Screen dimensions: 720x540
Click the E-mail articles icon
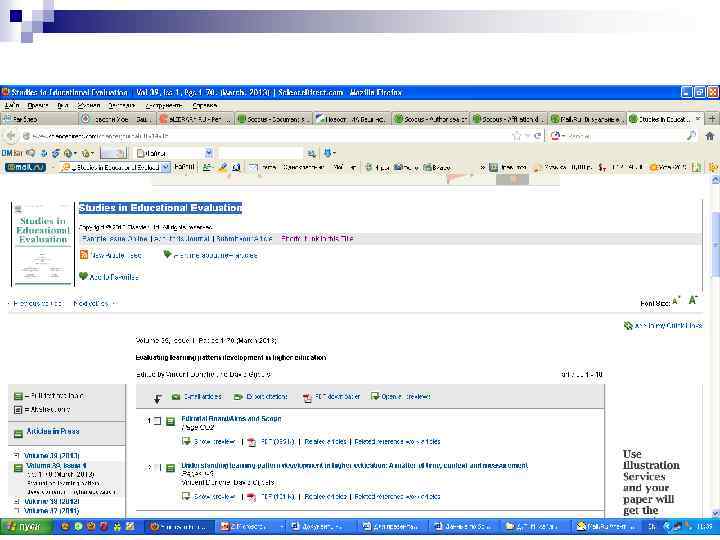pos(176,396)
